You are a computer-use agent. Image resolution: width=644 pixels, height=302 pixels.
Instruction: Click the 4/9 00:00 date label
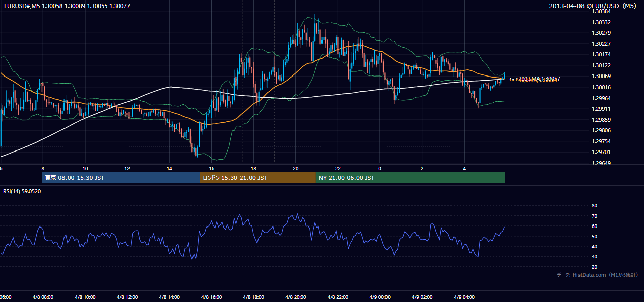tap(380, 297)
